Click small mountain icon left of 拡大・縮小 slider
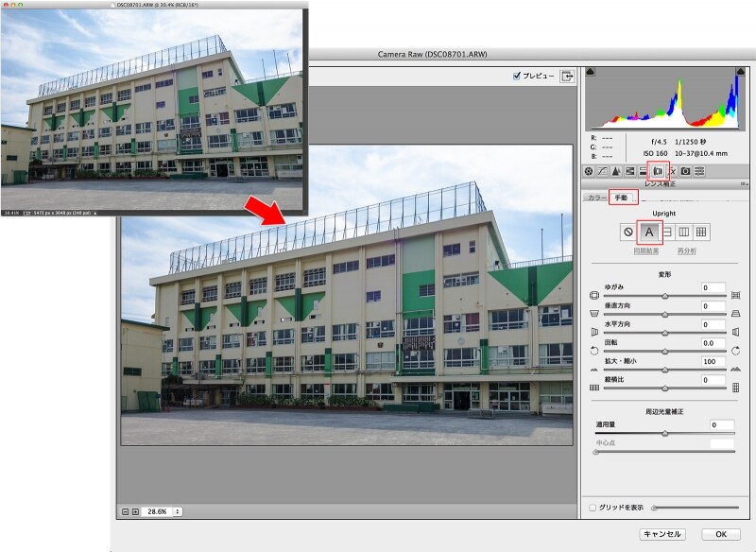 [594, 370]
